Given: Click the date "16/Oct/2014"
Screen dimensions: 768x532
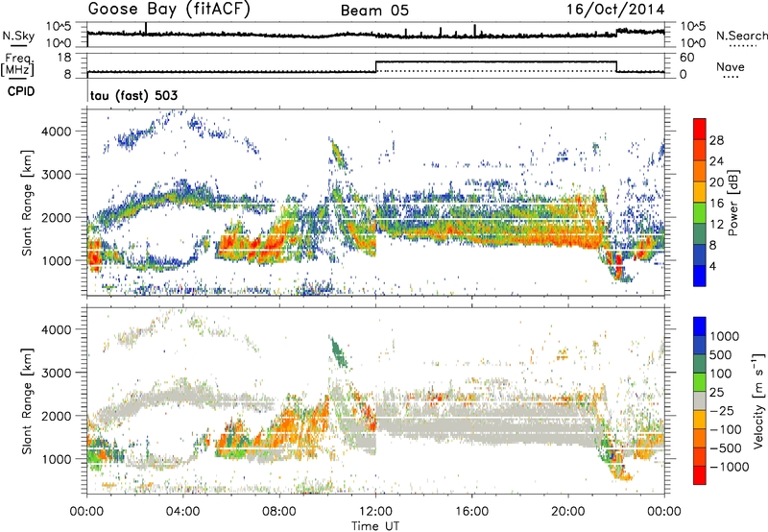Looking at the screenshot, I should pyautogui.click(x=615, y=10).
